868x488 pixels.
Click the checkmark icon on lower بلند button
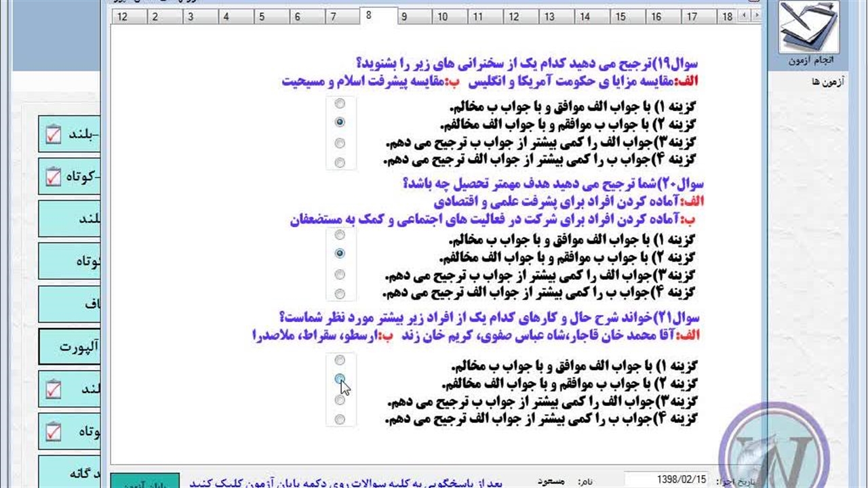(54, 389)
